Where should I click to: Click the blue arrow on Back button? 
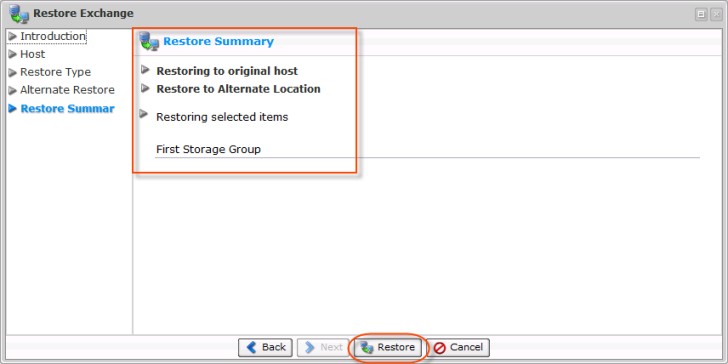tap(251, 347)
